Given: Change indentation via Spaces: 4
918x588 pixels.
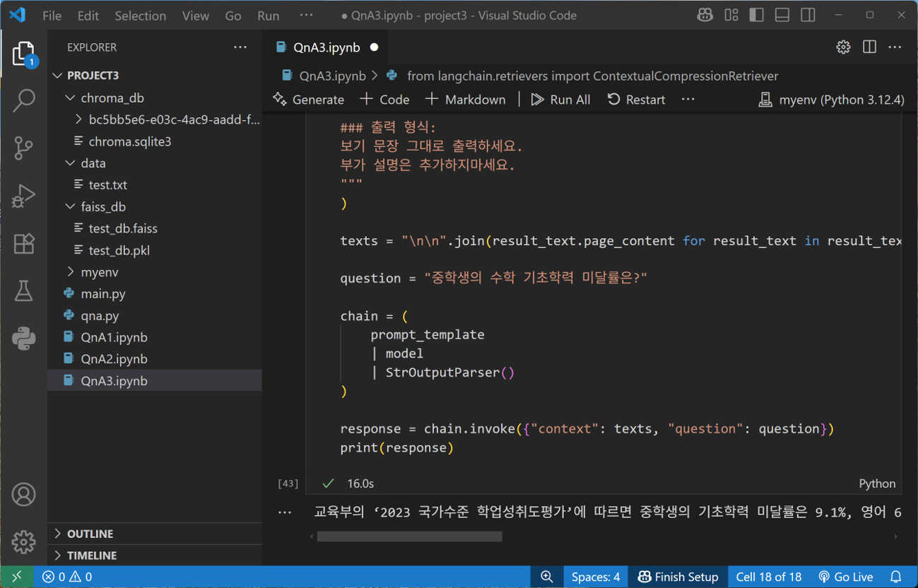Looking at the screenshot, I should click(596, 577).
